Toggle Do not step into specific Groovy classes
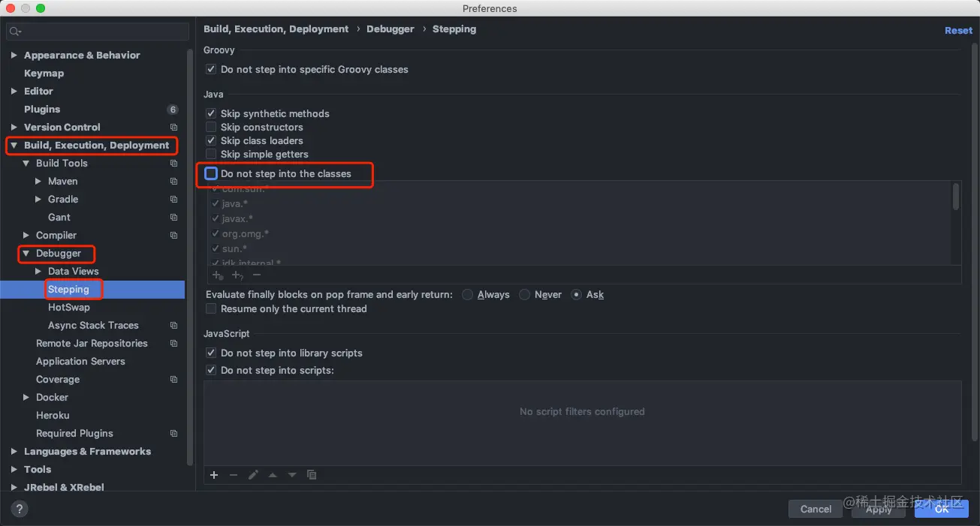The image size is (980, 526). (211, 69)
